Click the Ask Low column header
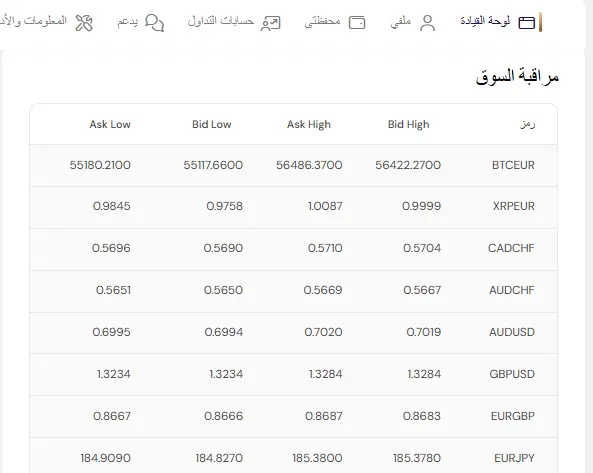 click(110, 124)
